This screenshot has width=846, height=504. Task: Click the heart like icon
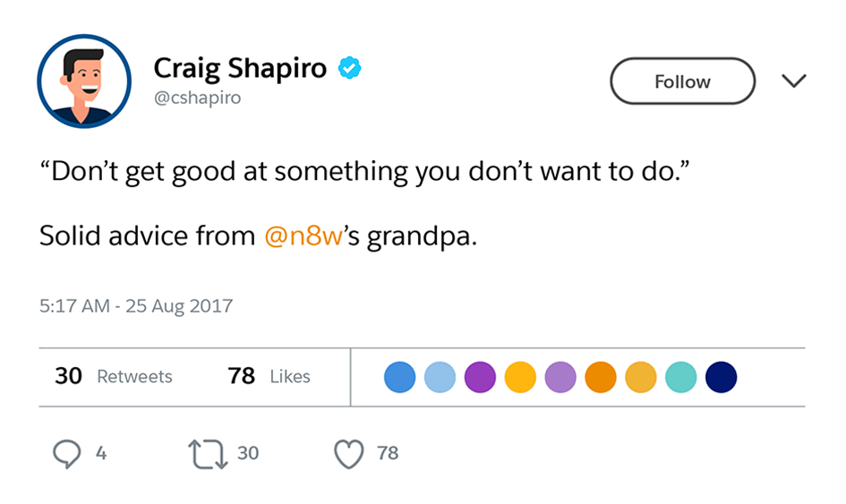click(x=349, y=454)
